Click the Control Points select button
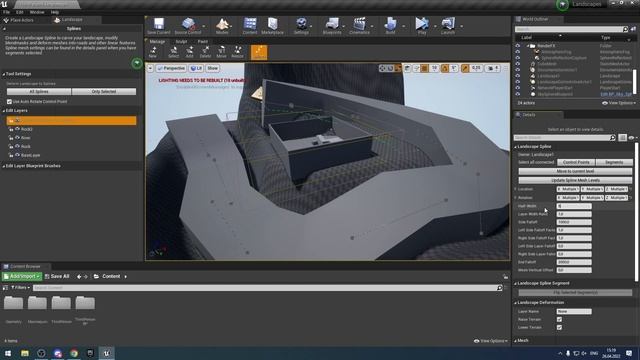This screenshot has width=640, height=360. pos(576,162)
